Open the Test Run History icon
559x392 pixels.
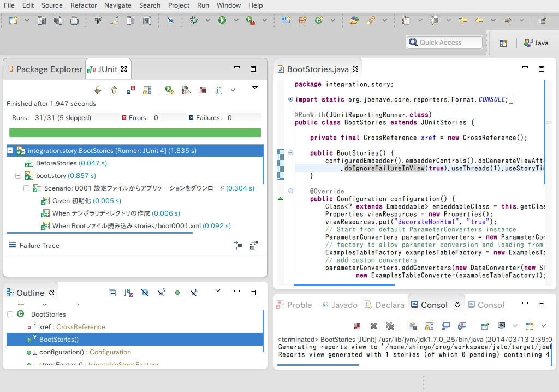[x=219, y=90]
